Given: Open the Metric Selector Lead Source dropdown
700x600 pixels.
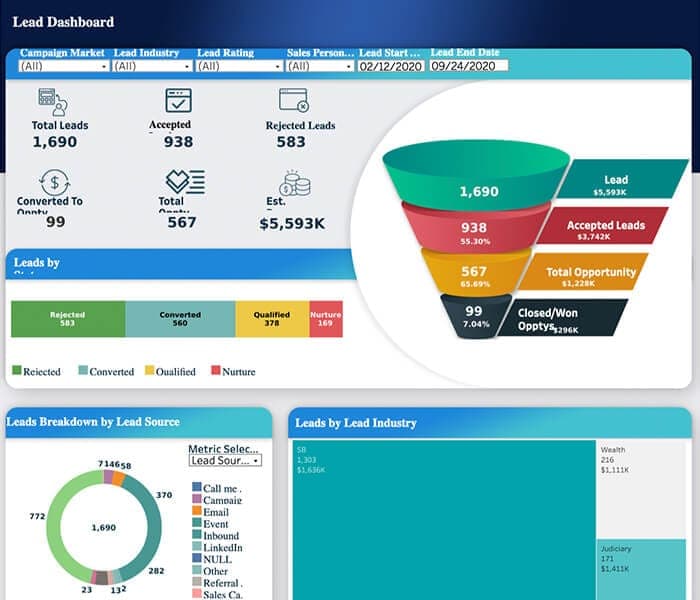Looking at the screenshot, I should pos(225,460).
